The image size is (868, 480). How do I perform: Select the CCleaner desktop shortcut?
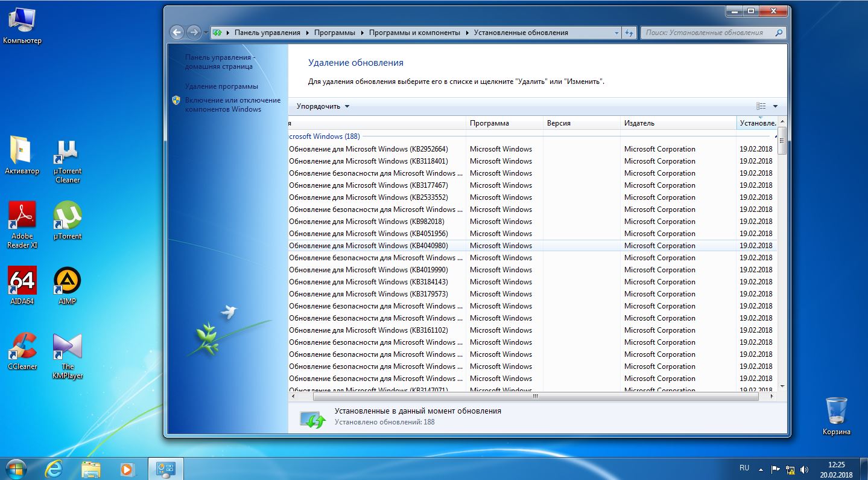point(22,351)
